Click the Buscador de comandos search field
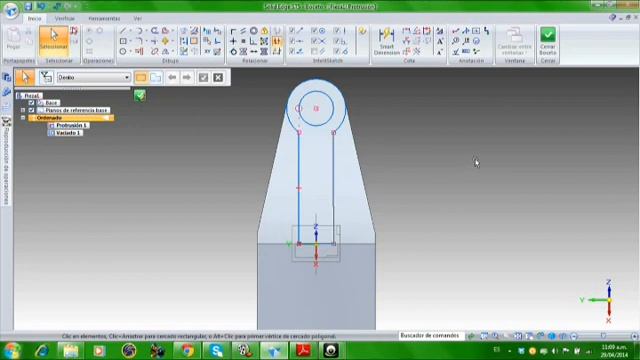Viewport: 640px width, 360px height. coord(431,336)
